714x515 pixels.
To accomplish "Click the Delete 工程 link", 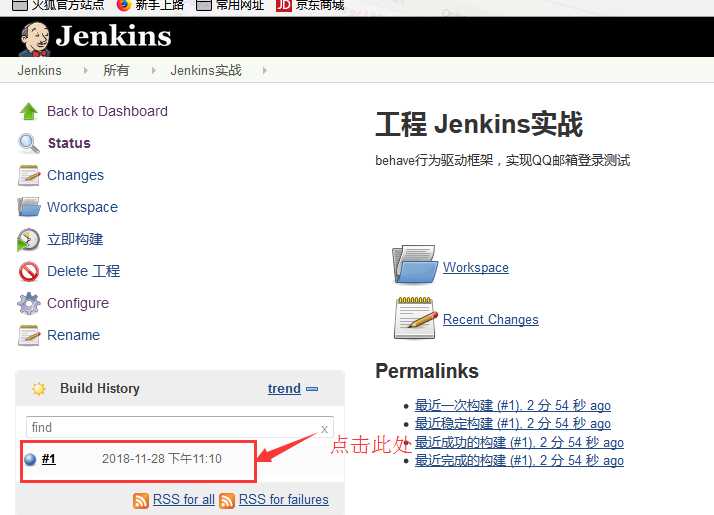I will 84,271.
